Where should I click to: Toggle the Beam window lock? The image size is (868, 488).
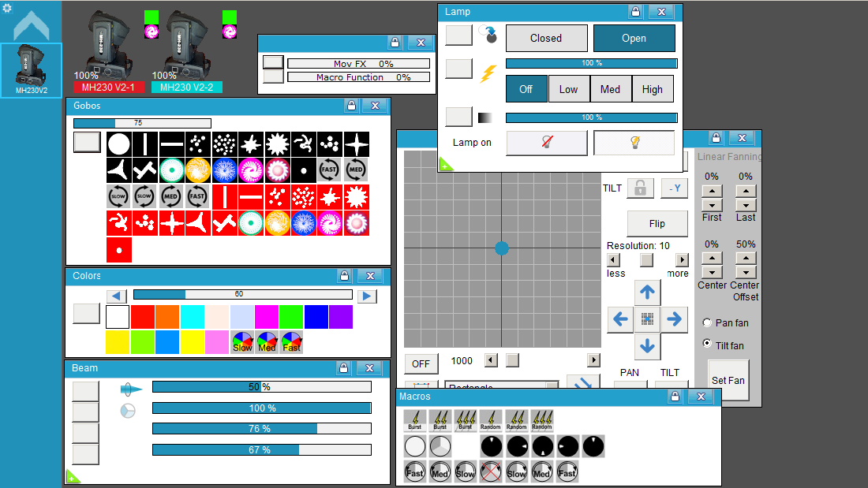(x=344, y=368)
